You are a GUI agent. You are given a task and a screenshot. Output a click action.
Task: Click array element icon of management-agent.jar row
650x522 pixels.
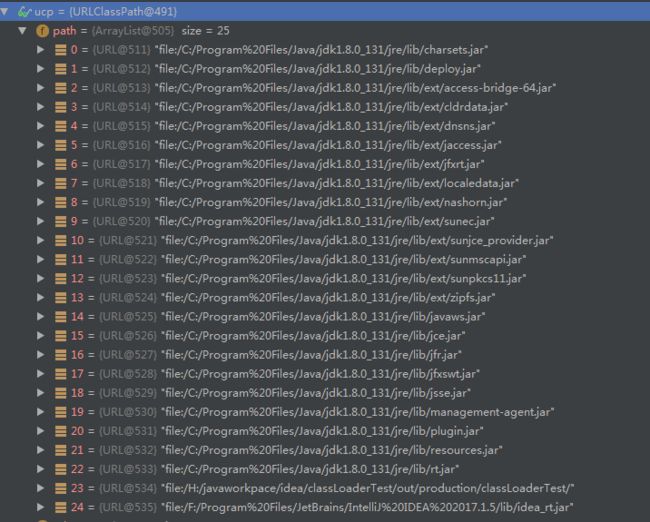pos(61,413)
